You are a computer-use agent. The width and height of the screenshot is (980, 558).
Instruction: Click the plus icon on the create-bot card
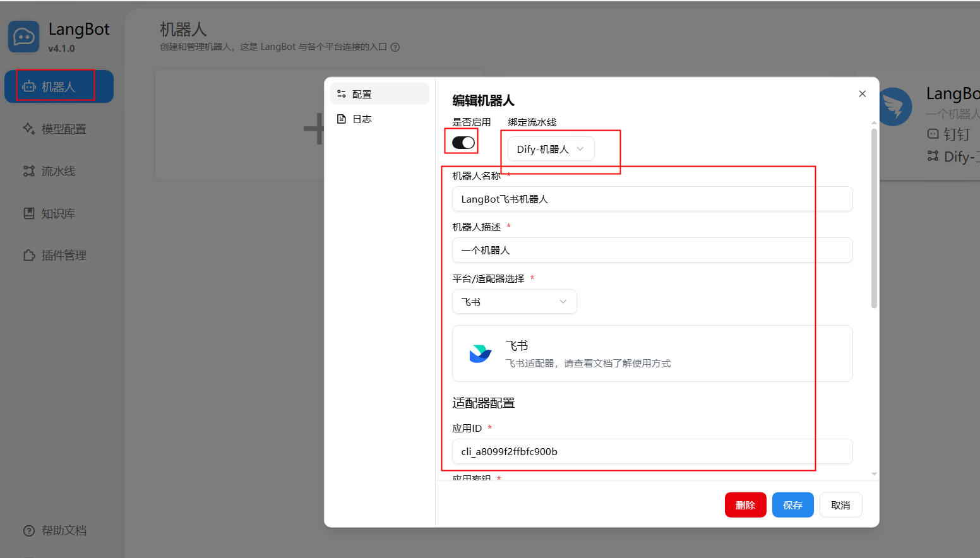pyautogui.click(x=314, y=129)
